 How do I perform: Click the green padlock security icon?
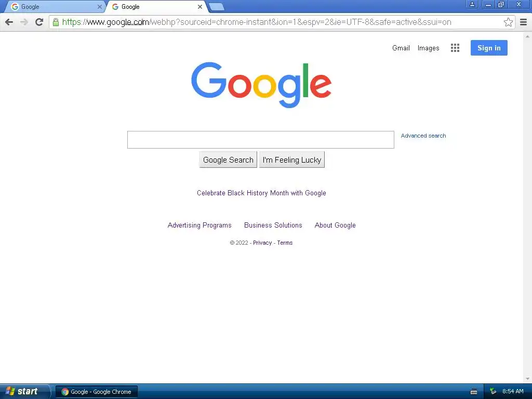click(x=56, y=22)
